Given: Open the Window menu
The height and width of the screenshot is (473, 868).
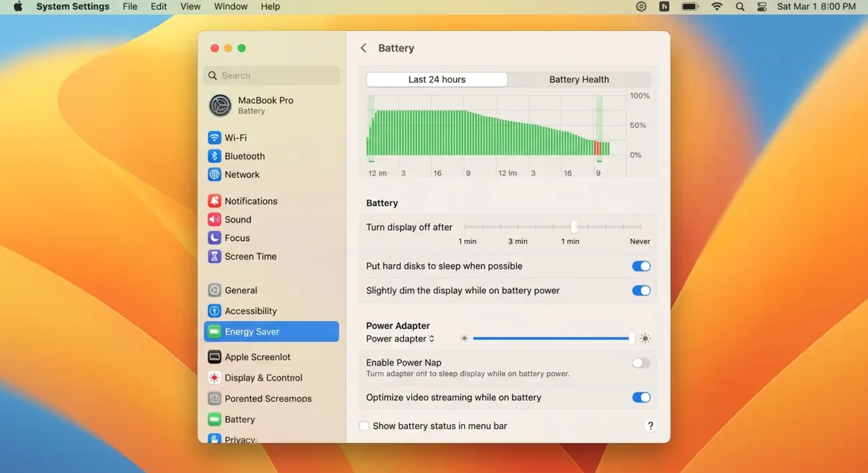Looking at the screenshot, I should pos(231,7).
